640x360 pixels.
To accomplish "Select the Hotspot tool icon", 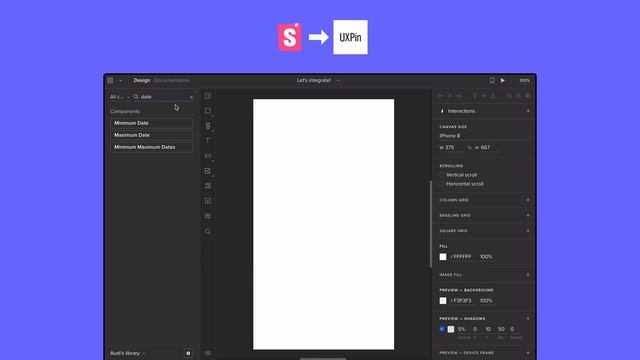I will pos(208,201).
